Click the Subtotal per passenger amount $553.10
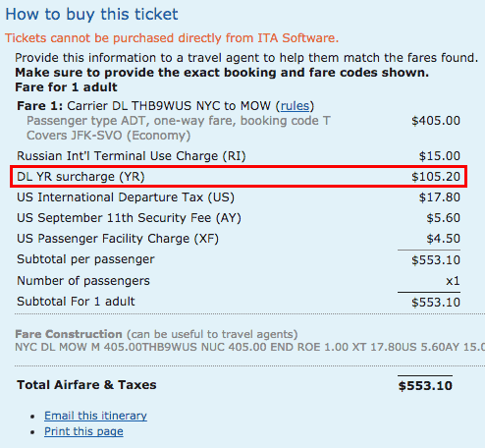This screenshot has width=485, height=448. 436,260
